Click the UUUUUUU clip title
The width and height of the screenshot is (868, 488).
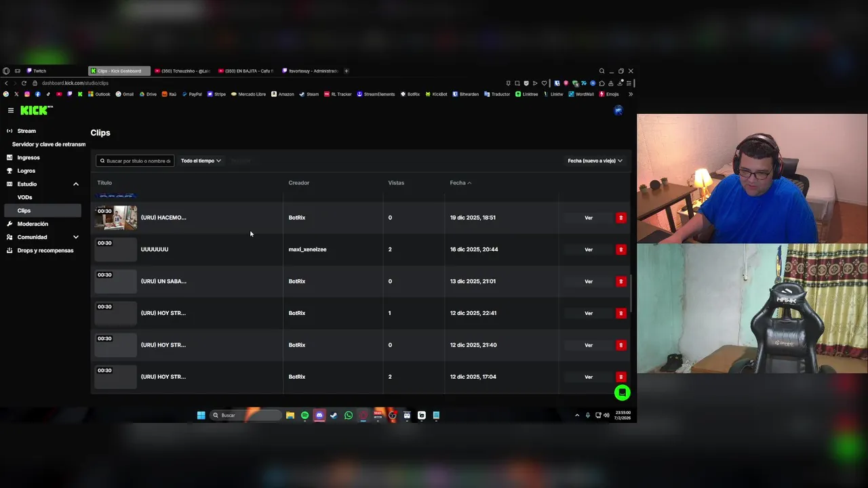pos(155,249)
